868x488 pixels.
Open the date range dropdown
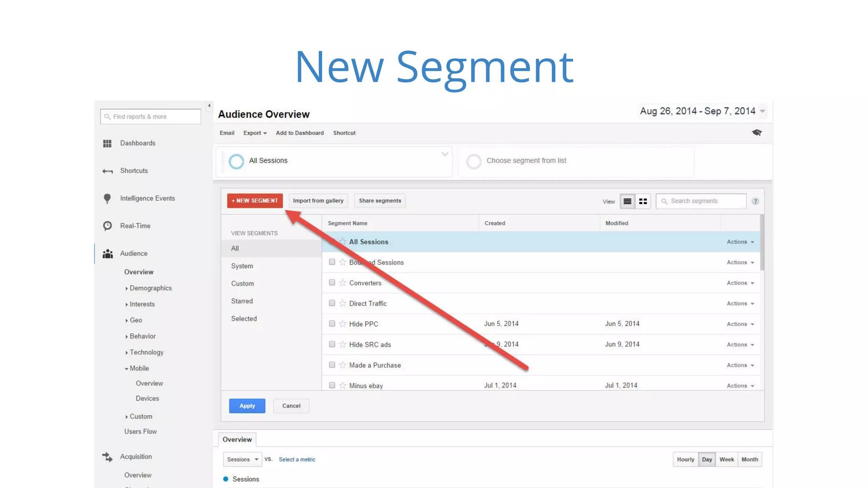(762, 111)
